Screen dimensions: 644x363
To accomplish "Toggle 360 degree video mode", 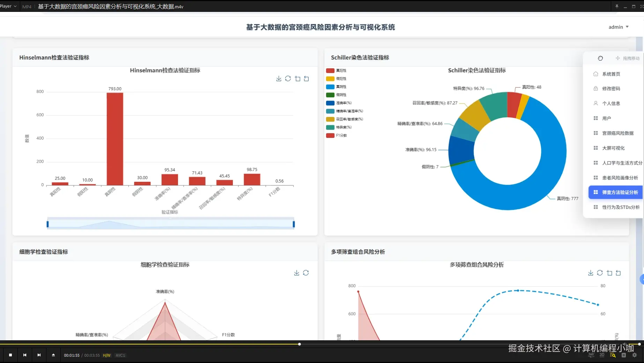I will pyautogui.click(x=591, y=355).
